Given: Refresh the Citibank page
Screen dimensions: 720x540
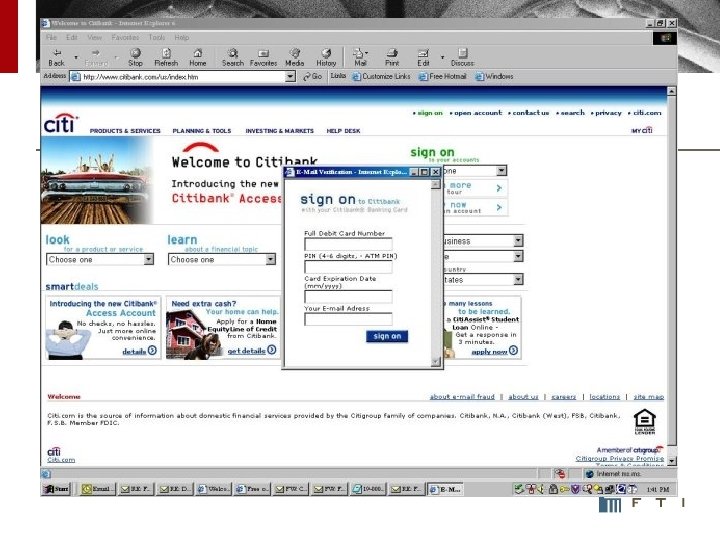Looking at the screenshot, I should point(166,57).
